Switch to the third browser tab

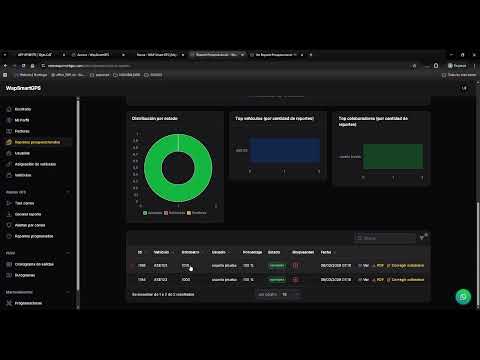click(x=157, y=55)
